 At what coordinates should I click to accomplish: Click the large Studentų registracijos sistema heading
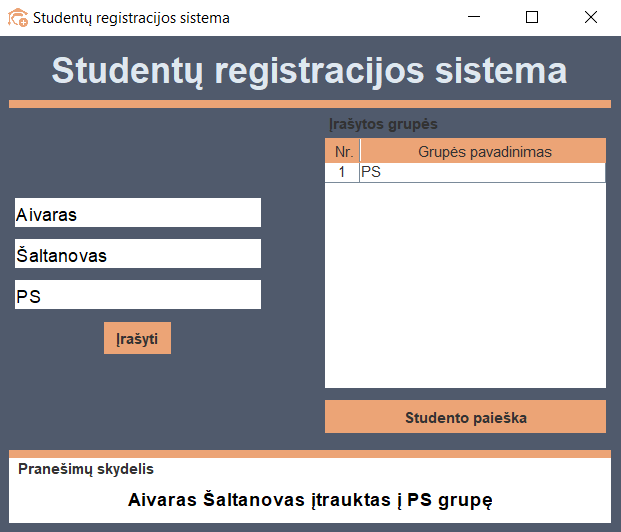(309, 71)
